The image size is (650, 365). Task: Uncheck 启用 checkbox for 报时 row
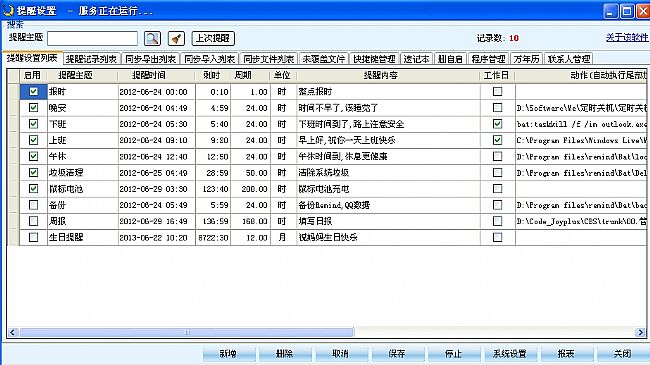(34, 91)
